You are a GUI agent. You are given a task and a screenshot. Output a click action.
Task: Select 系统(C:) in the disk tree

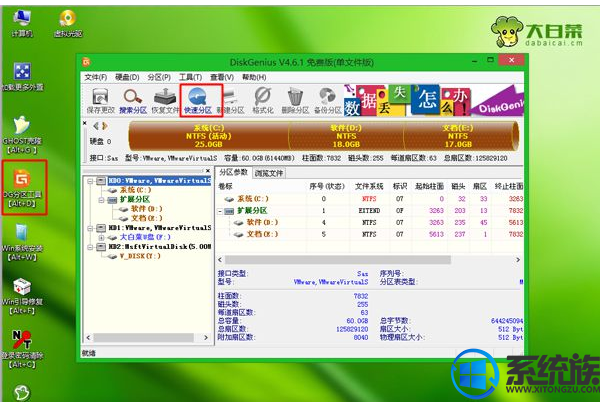tap(135, 190)
